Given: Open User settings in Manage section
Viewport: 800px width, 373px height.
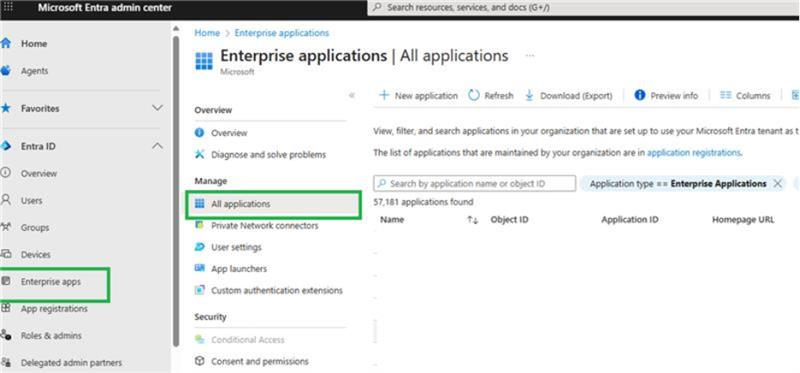Looking at the screenshot, I should pyautogui.click(x=236, y=247).
